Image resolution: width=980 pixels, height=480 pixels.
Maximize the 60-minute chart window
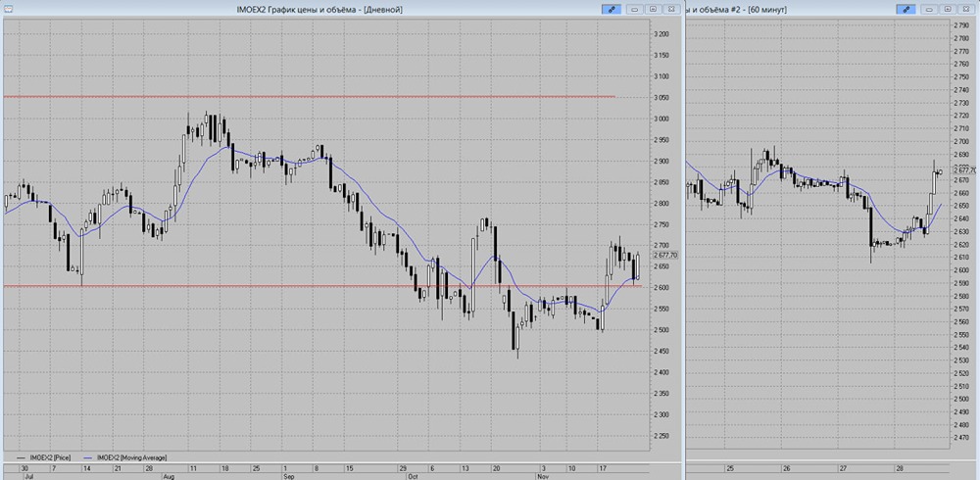coord(947,10)
